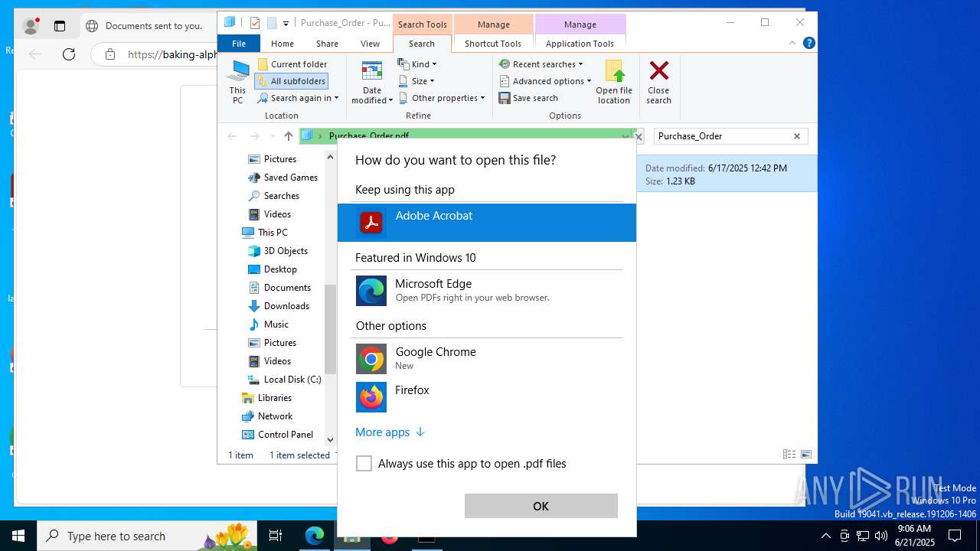Open Edge profile icon
Viewport: 980px width, 551px height.
click(31, 26)
